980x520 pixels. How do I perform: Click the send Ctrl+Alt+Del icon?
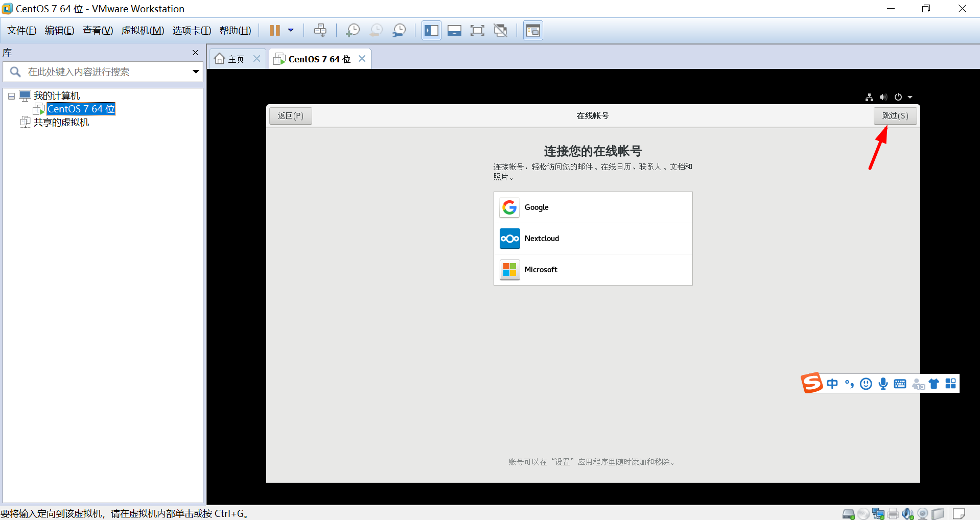[320, 30]
